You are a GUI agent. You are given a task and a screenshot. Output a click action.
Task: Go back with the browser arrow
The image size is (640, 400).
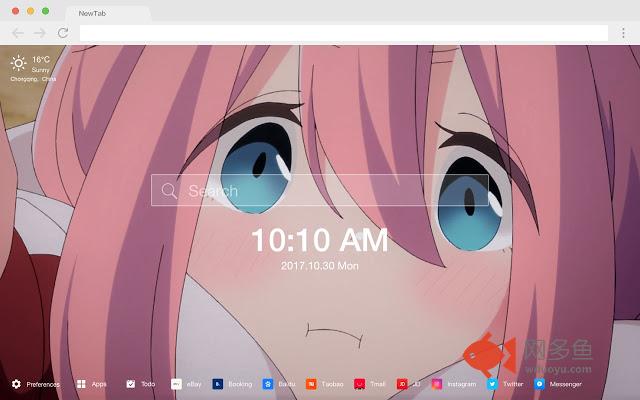[x=18, y=33]
